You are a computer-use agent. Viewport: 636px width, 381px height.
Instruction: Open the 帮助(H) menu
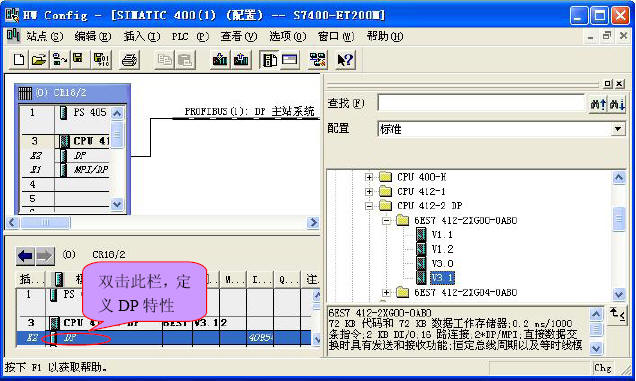[x=385, y=37]
